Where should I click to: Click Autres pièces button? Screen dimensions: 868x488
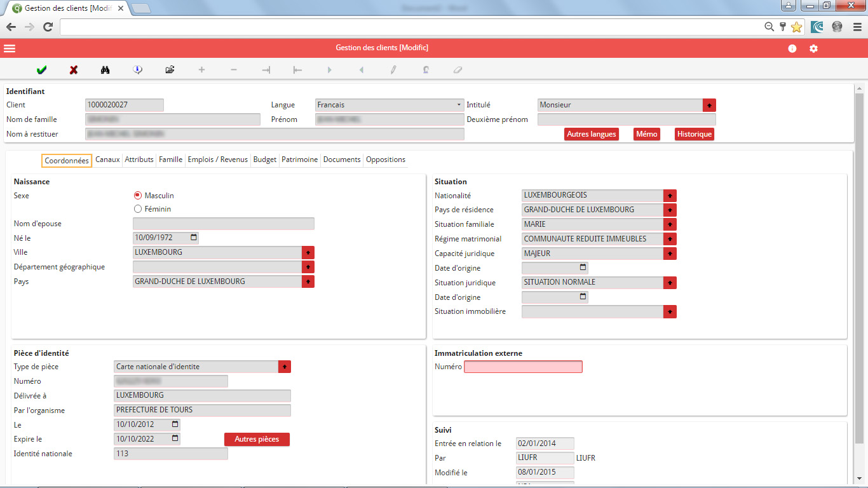pos(257,439)
